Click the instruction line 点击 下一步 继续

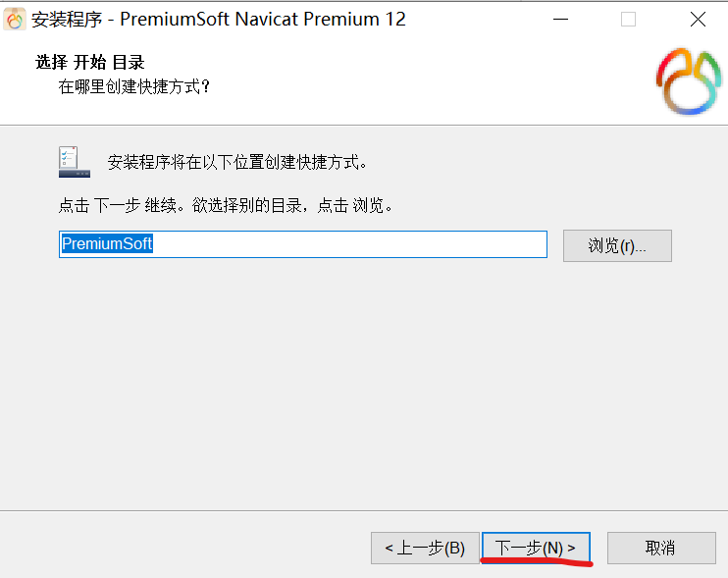tap(118, 205)
